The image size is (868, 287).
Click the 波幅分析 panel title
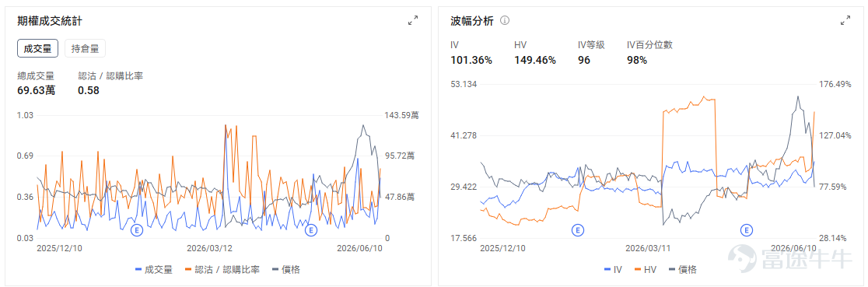click(472, 21)
